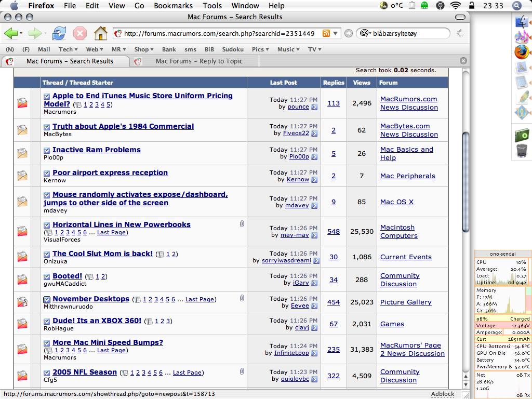This screenshot has width=532, height=399.
Task: Close the current tab with X button
Action: (x=463, y=61)
